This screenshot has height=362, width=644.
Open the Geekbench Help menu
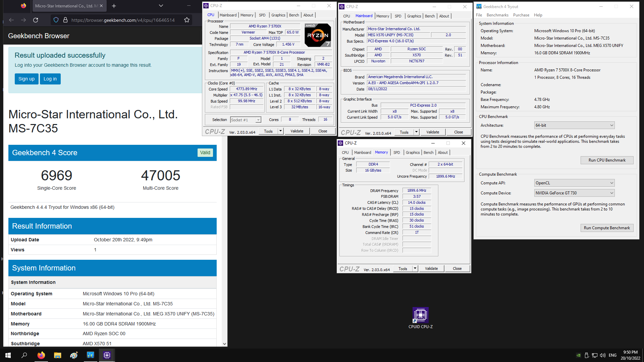tap(538, 15)
